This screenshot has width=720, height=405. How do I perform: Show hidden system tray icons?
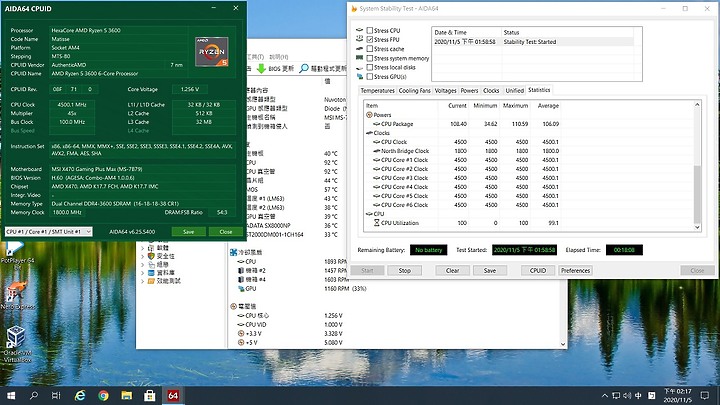[x=605, y=395]
